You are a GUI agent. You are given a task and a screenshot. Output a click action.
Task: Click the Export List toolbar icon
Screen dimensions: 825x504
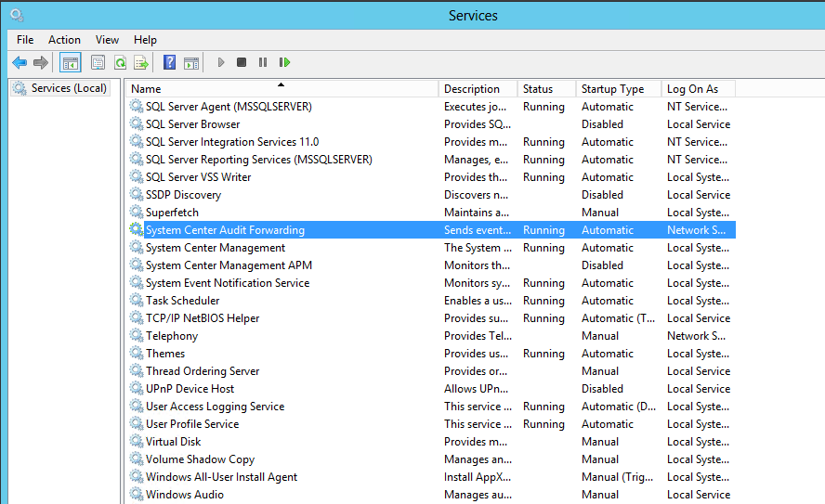[141, 63]
